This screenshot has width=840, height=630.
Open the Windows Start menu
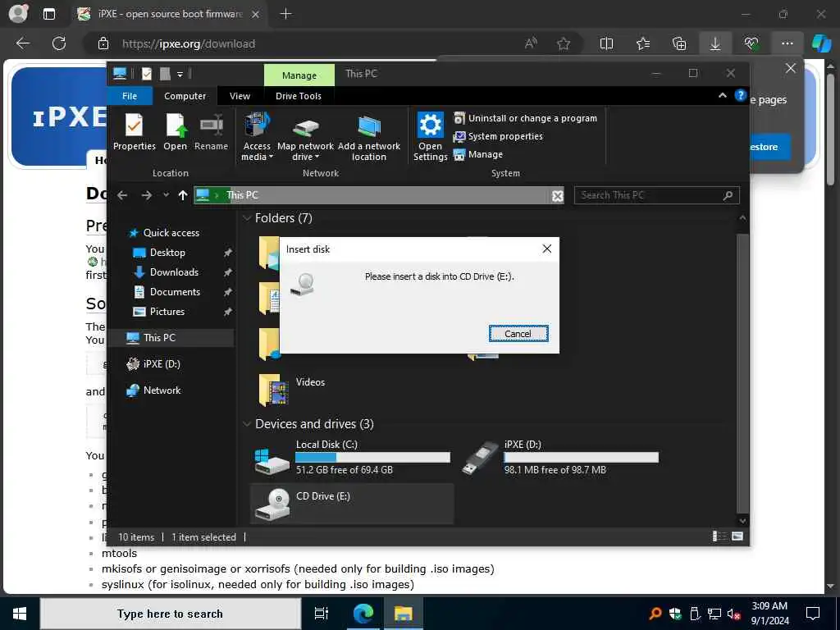coord(20,614)
